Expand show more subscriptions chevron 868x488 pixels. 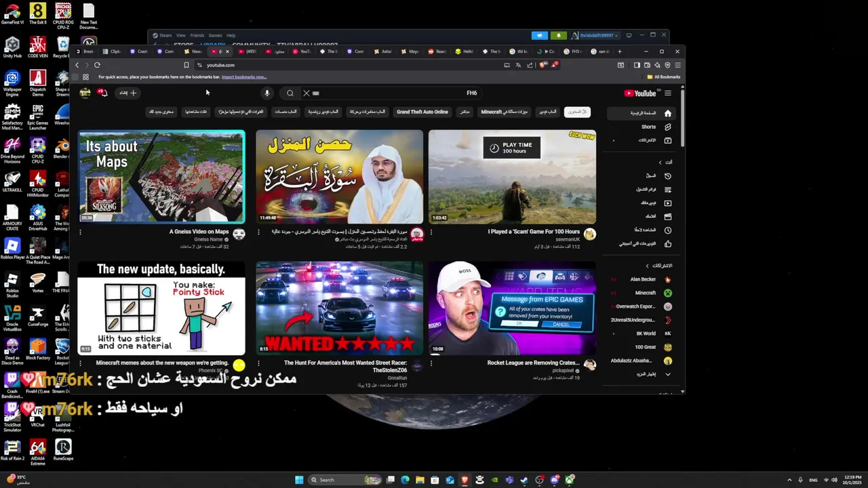(668, 374)
